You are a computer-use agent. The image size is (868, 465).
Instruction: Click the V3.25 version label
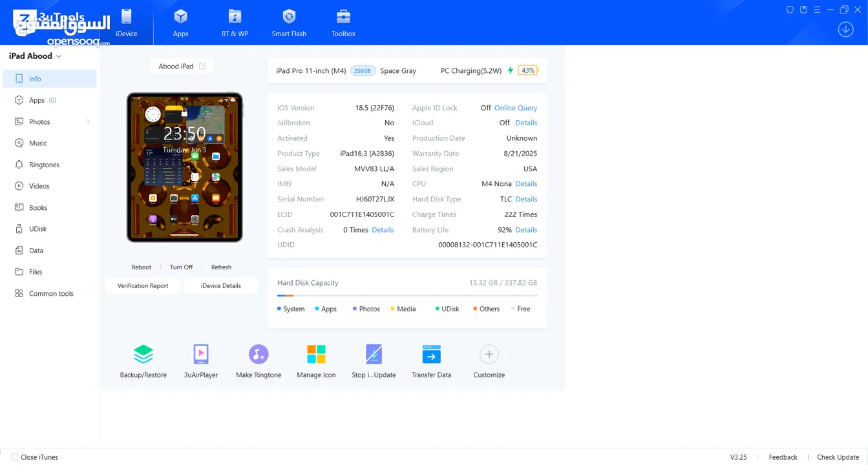point(738,457)
